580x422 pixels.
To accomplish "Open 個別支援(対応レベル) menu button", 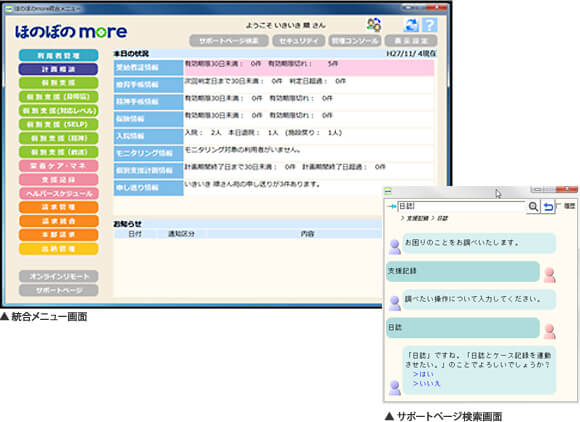I will pyautogui.click(x=58, y=110).
